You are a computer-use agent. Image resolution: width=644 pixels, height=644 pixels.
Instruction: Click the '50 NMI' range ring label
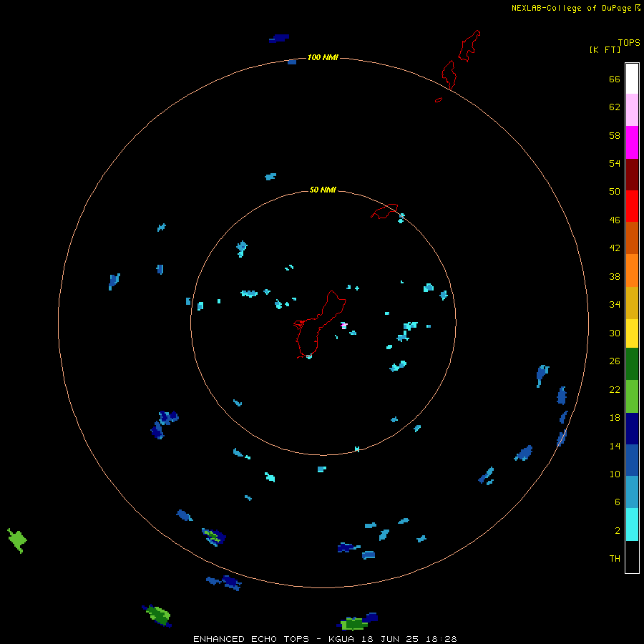tap(323, 190)
